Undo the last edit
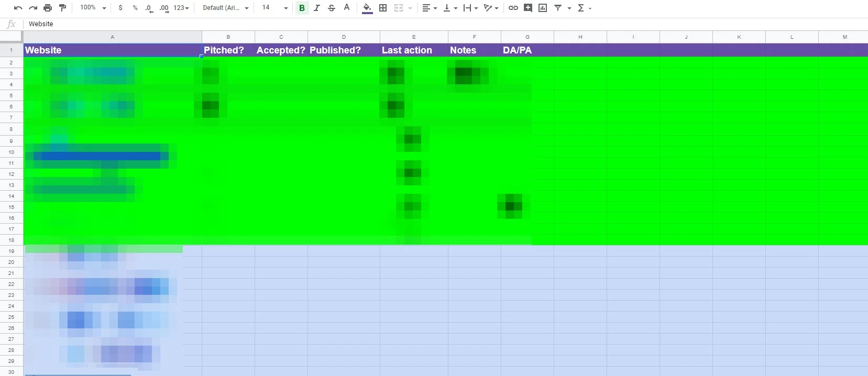The image size is (868, 376). click(18, 8)
